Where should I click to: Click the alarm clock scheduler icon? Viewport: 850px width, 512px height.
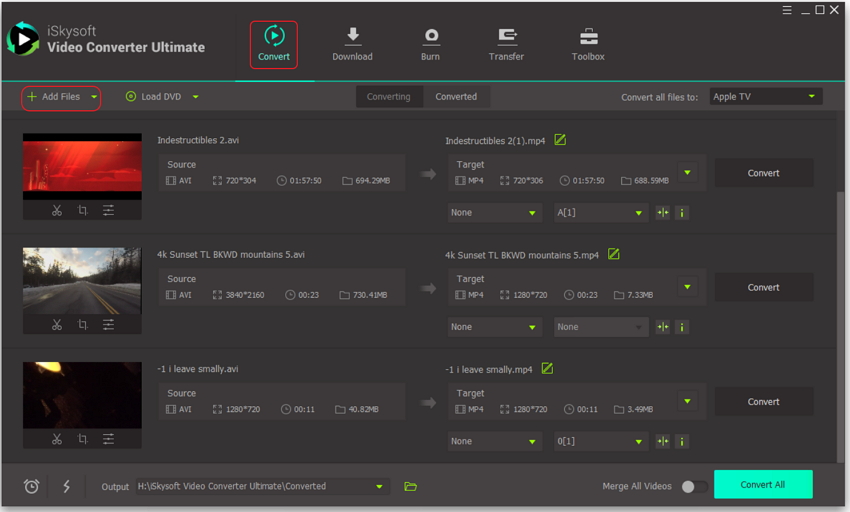(x=32, y=486)
